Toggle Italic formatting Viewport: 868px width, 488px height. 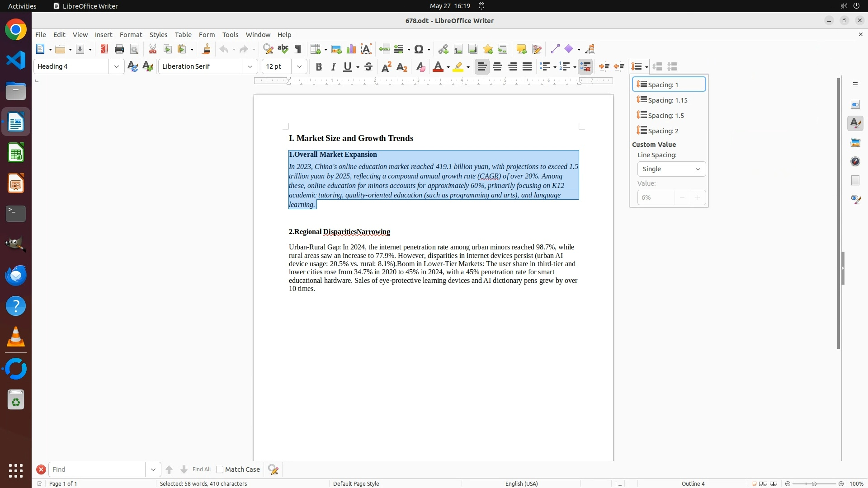coord(333,67)
